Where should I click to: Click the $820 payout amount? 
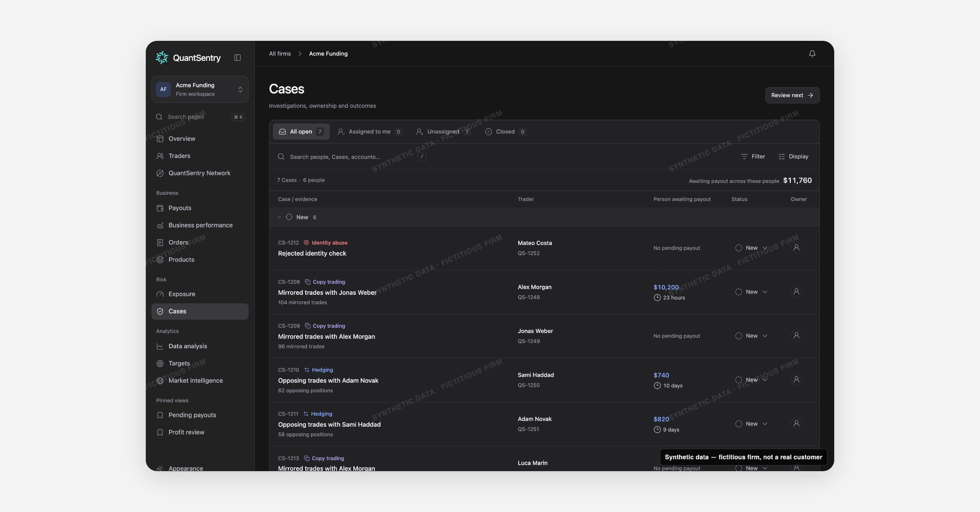[661, 419]
